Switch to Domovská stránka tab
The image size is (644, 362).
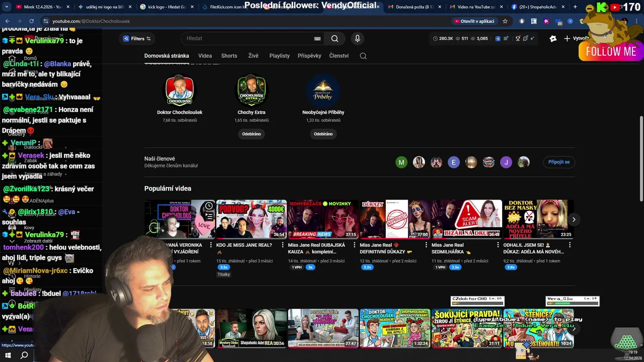pos(167,56)
